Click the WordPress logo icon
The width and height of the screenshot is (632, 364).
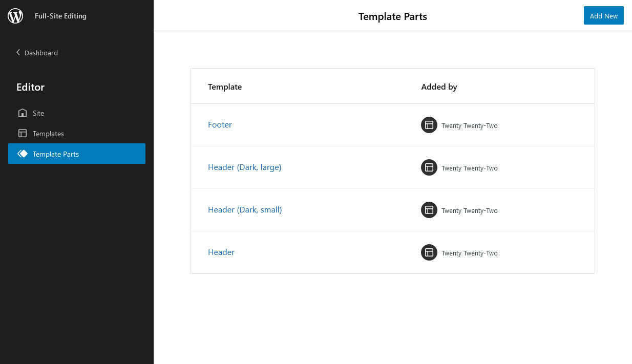[15, 15]
